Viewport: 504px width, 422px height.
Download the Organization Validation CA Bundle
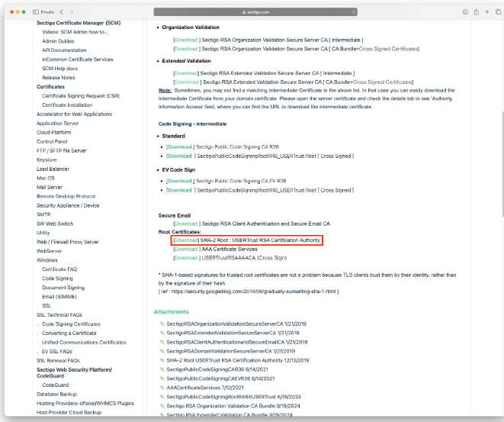(x=185, y=49)
